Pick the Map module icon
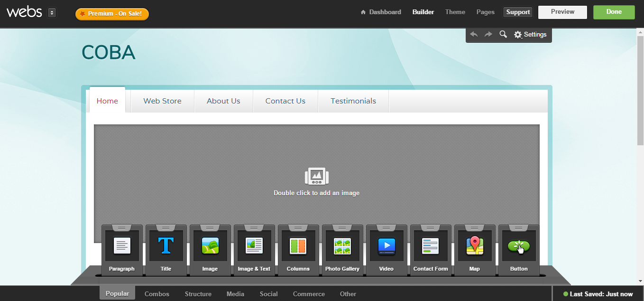The image size is (644, 301). [475, 246]
